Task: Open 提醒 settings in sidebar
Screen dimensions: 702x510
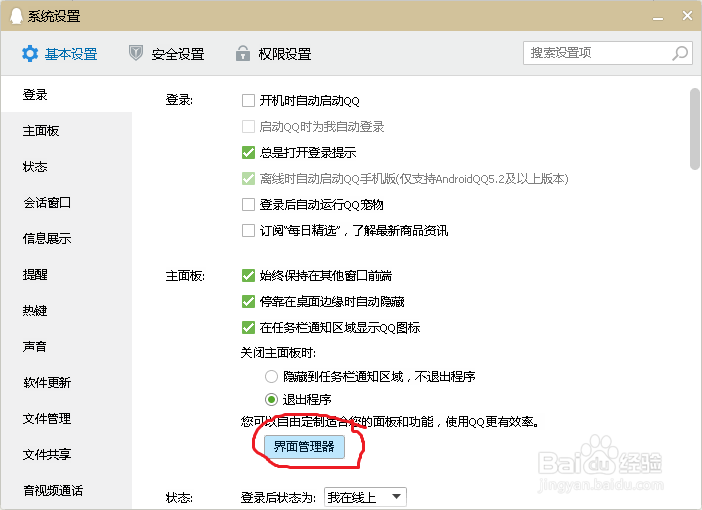Action: coord(67,274)
